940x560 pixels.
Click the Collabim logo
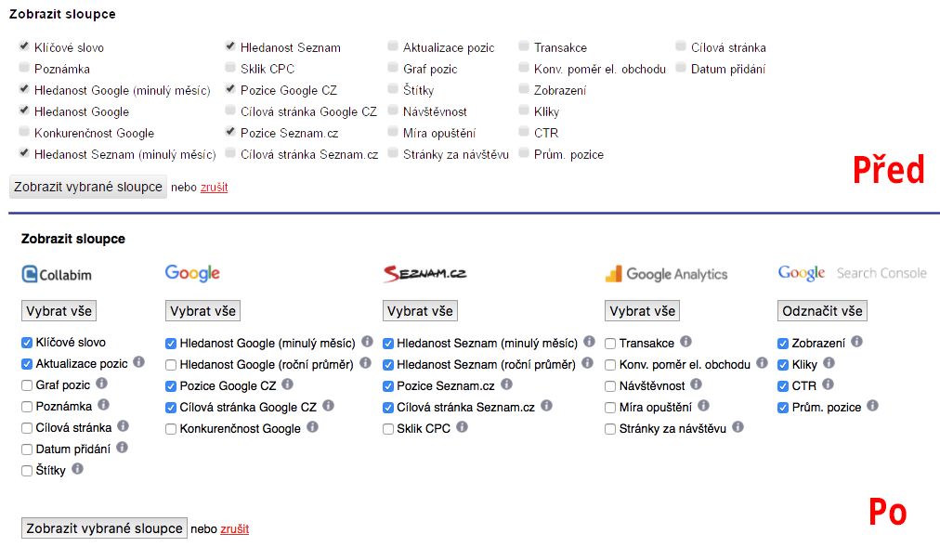[x=57, y=275]
